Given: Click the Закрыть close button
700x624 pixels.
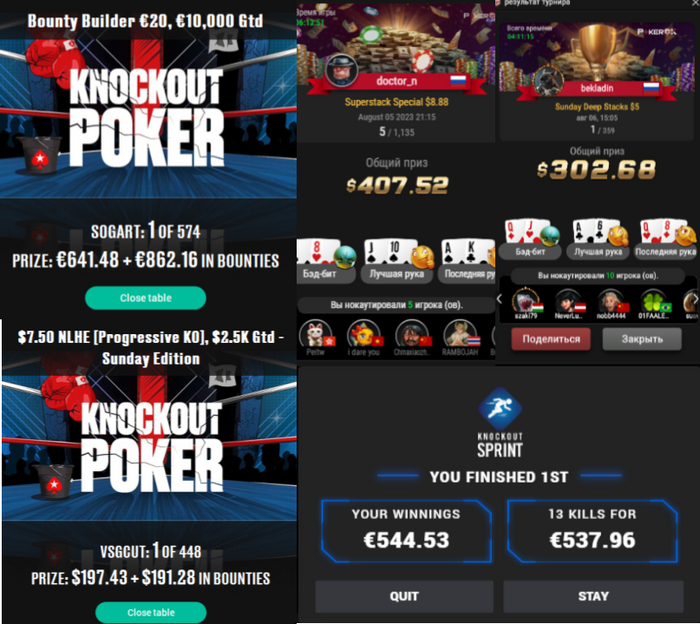Looking at the screenshot, I should tap(642, 339).
